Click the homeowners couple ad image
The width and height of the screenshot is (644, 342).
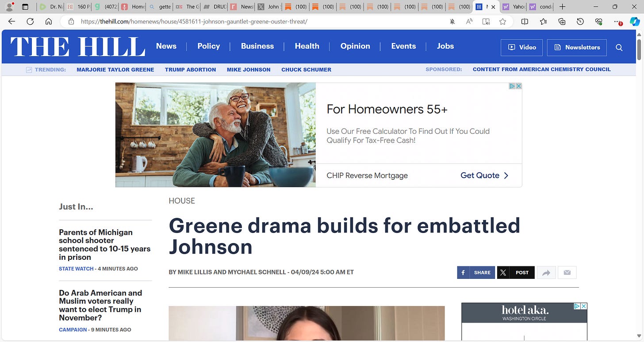click(215, 135)
